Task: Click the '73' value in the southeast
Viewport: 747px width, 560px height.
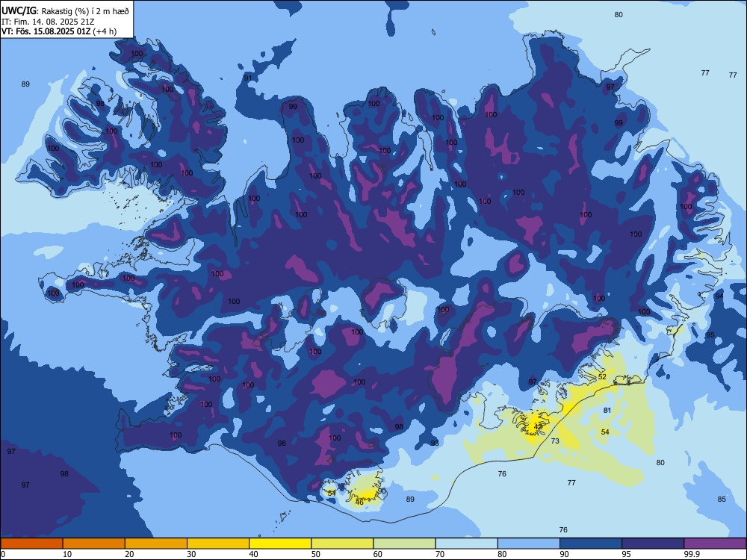Action: tap(555, 441)
